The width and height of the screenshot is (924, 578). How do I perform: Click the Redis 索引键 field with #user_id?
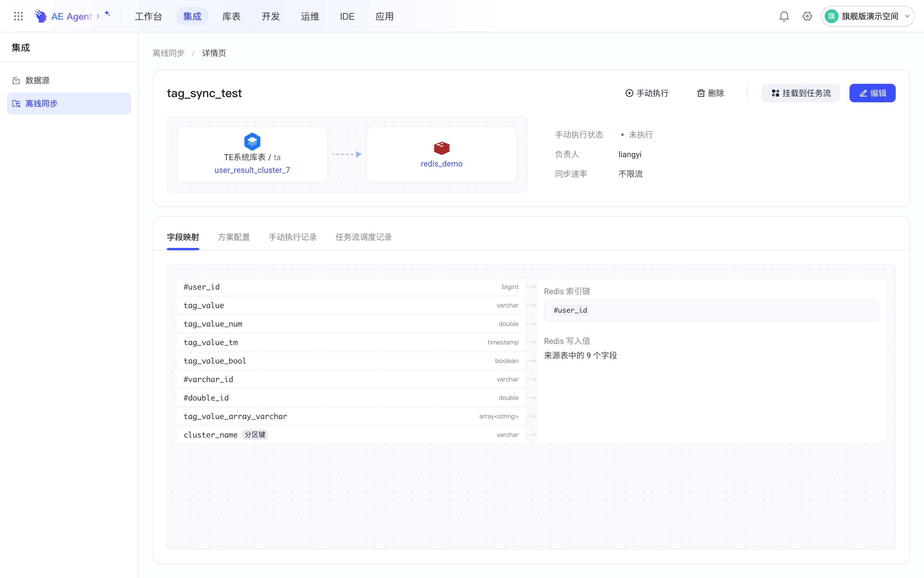pos(711,310)
